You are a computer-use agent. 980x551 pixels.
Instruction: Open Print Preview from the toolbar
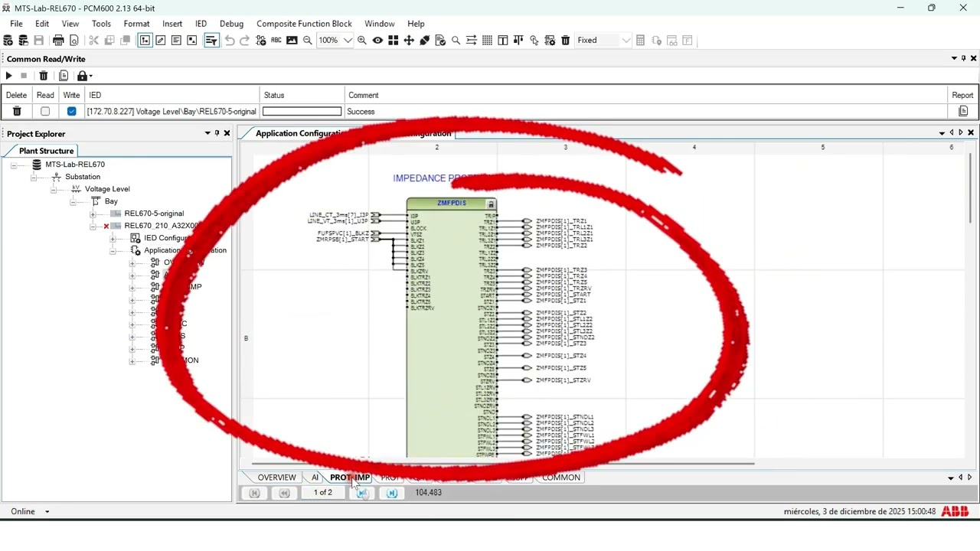click(74, 41)
